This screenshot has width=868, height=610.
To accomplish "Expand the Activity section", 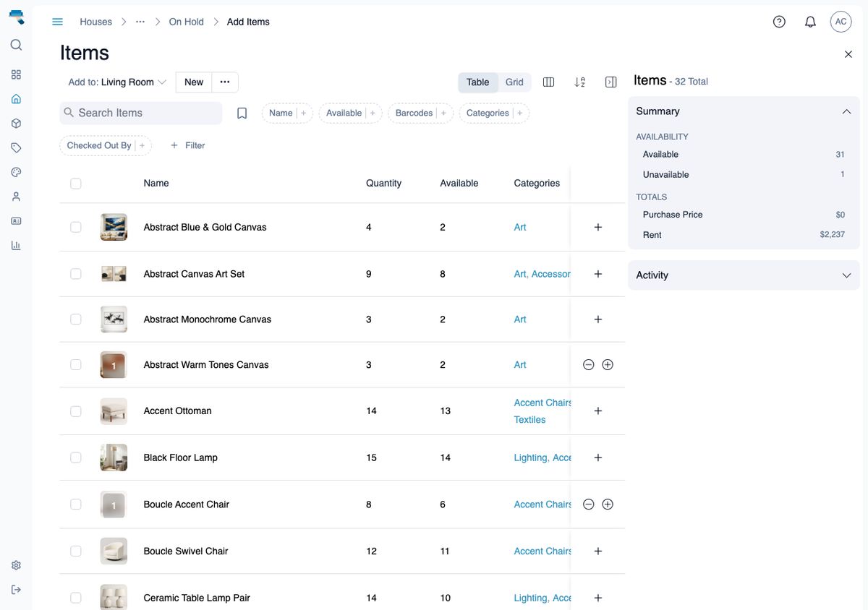I will pos(744,275).
